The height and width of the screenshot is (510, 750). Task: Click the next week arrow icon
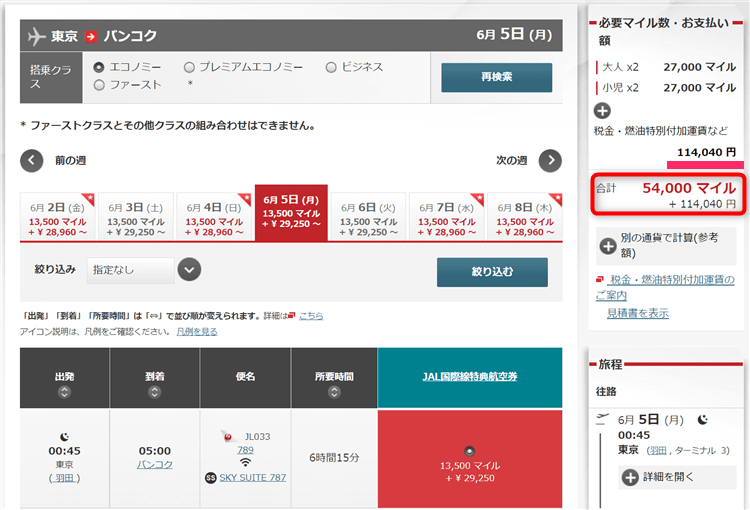coord(550,160)
